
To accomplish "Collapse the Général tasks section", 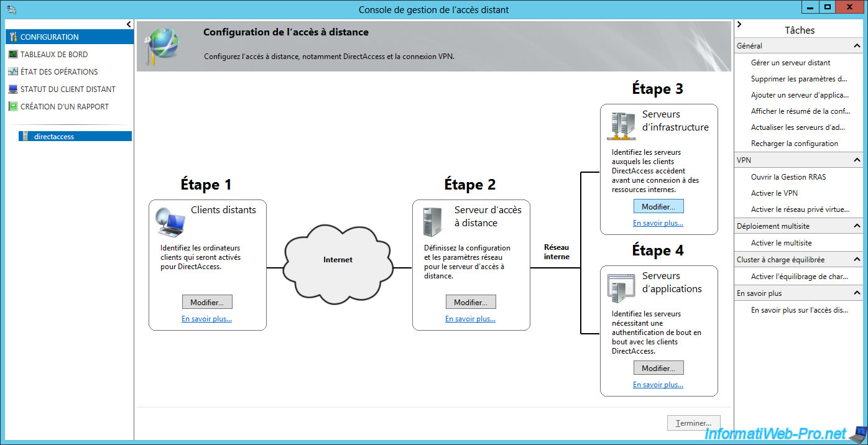I will coord(857,46).
